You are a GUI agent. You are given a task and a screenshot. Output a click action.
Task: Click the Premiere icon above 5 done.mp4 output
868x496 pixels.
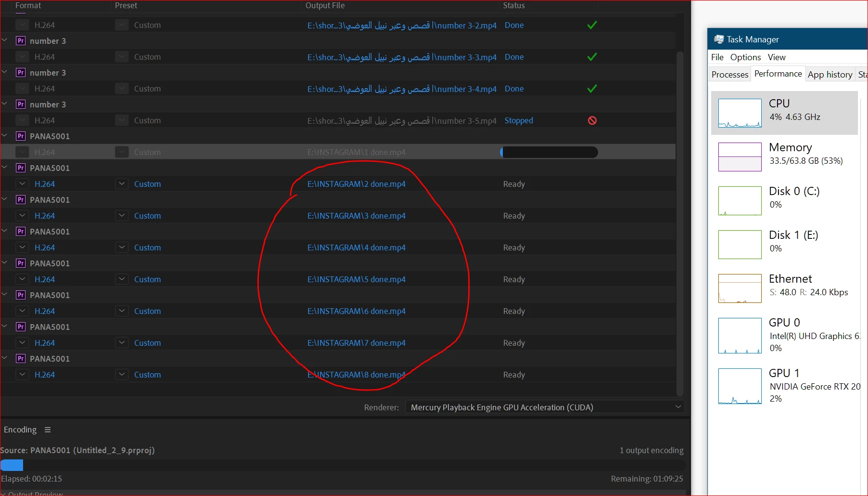click(x=21, y=263)
